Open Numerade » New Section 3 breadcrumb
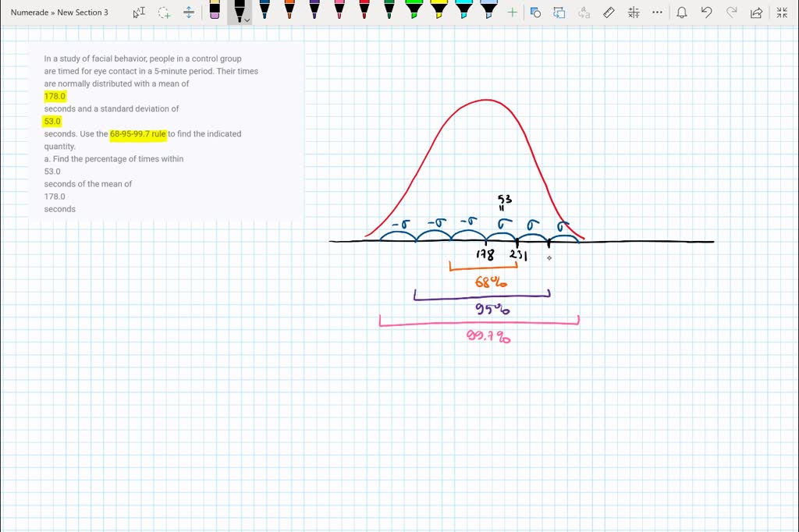Image resolution: width=799 pixels, height=532 pixels. click(x=59, y=12)
